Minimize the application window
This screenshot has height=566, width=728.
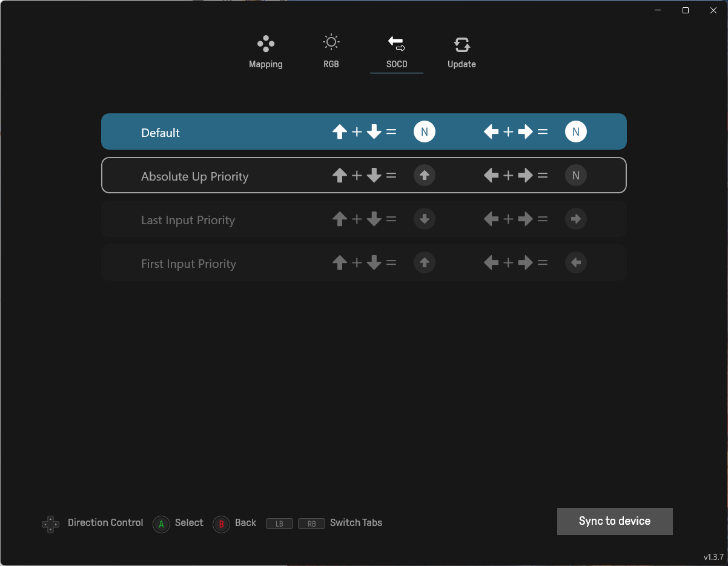coord(658,10)
